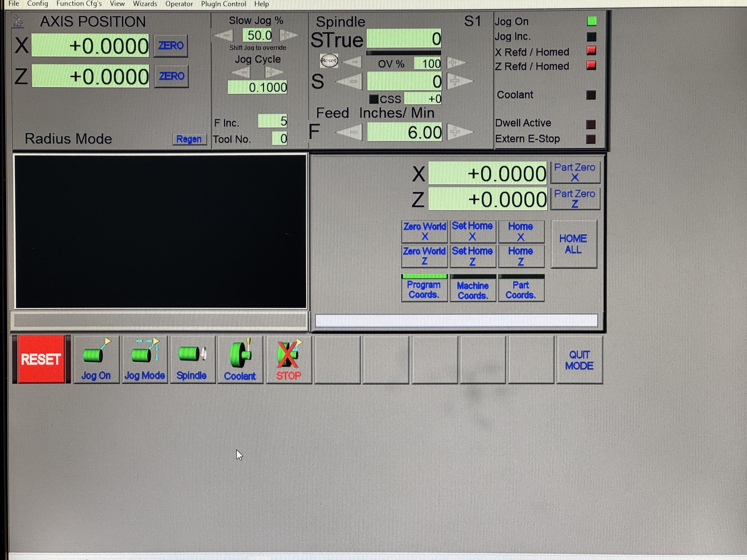Viewport: 747px width, 560px height.
Task: Click the Dwell Active LED
Action: coord(591,124)
